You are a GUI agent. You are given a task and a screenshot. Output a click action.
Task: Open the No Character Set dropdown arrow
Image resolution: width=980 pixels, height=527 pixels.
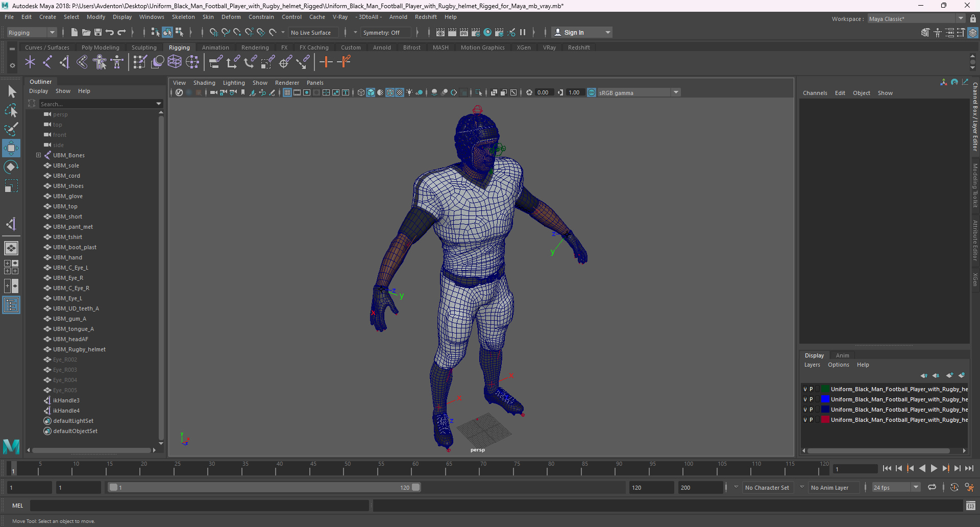[x=736, y=488]
